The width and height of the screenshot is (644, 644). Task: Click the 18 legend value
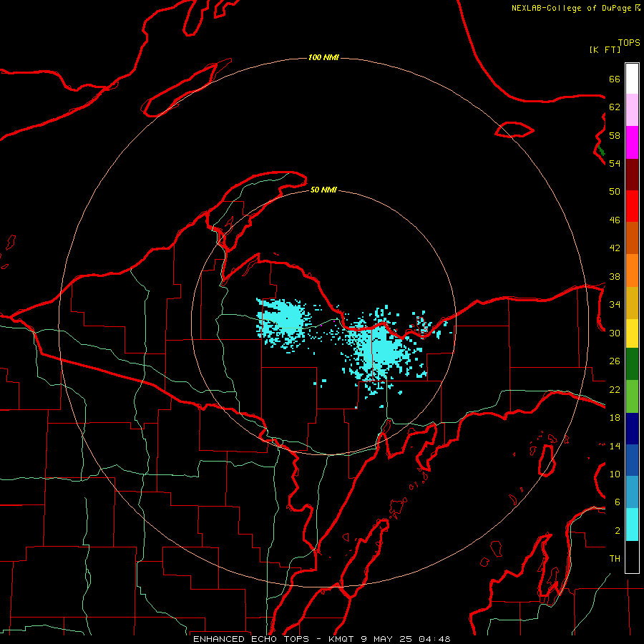[615, 418]
